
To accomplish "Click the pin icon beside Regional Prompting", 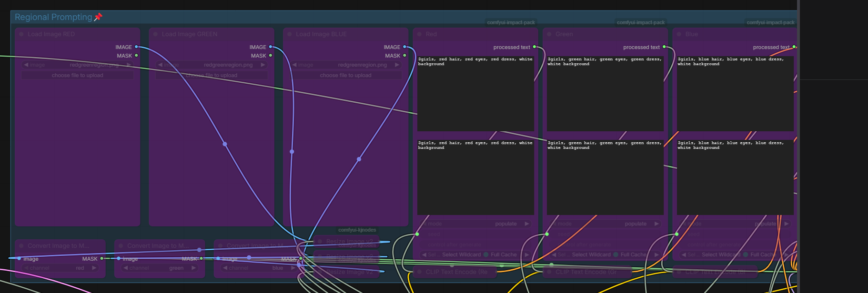I will (x=98, y=17).
